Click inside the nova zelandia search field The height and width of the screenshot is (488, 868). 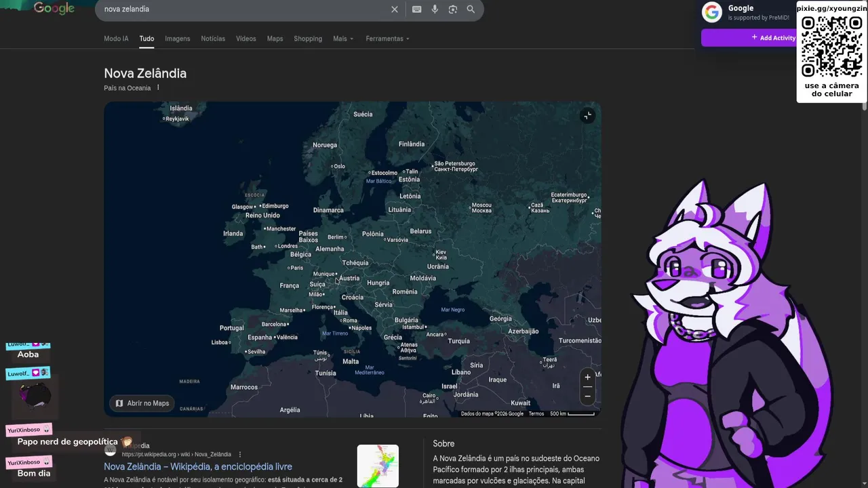click(244, 9)
